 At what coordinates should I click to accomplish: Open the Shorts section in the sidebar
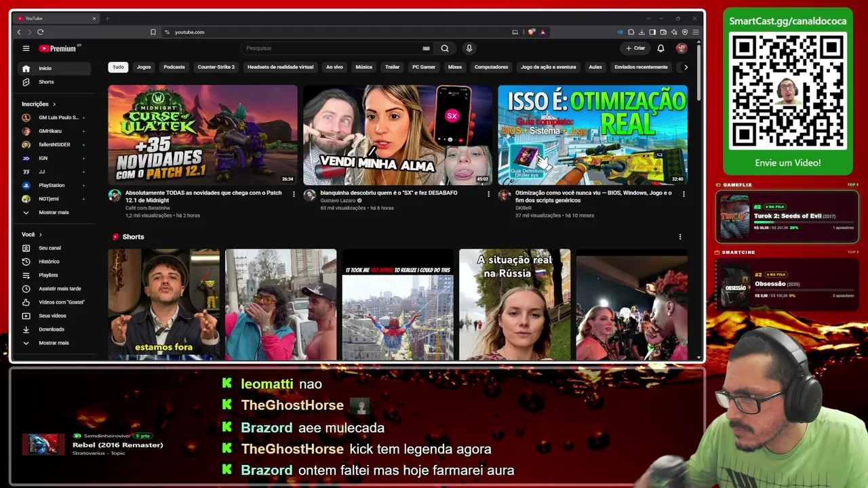(54, 82)
